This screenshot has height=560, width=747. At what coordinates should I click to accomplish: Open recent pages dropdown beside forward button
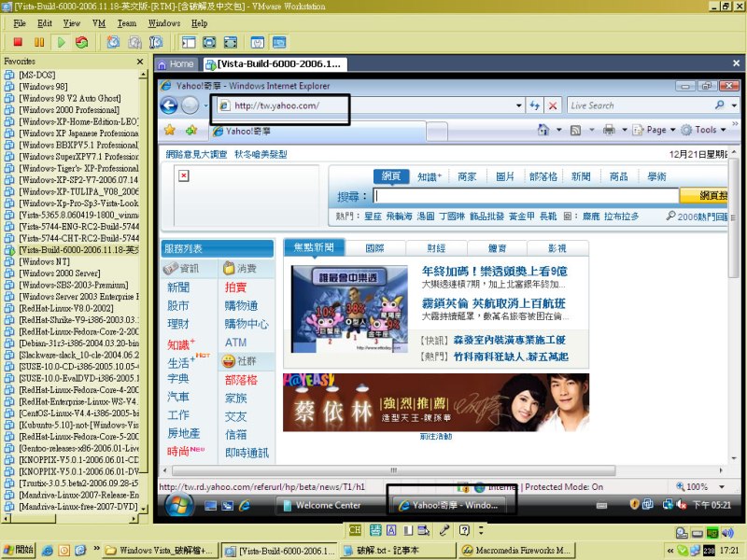tap(205, 105)
